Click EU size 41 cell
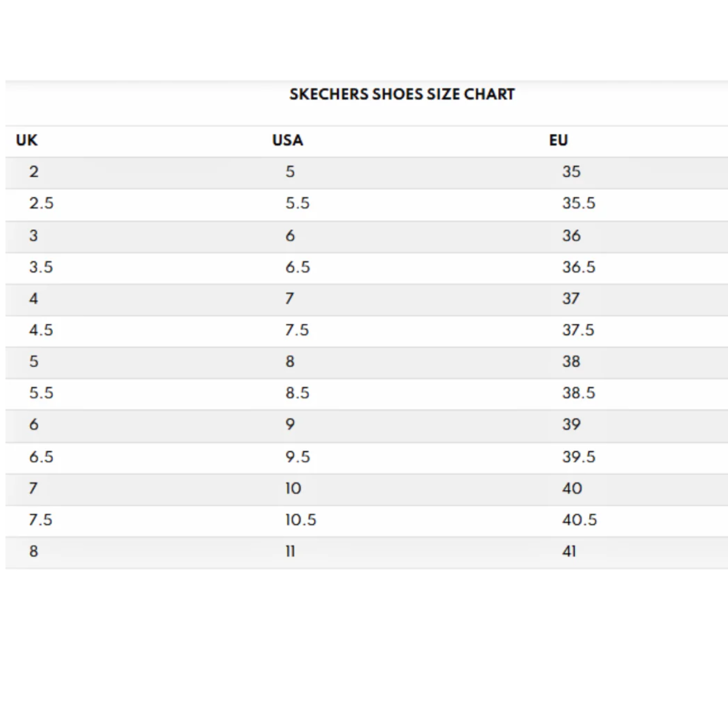 [569, 551]
